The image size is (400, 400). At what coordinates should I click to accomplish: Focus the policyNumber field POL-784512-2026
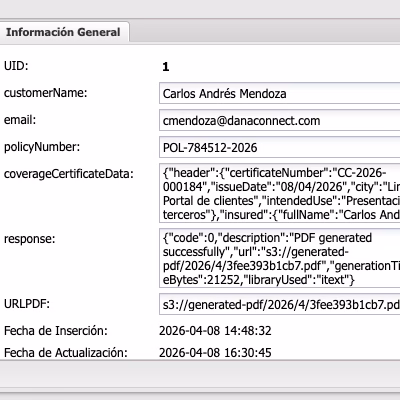point(279,147)
